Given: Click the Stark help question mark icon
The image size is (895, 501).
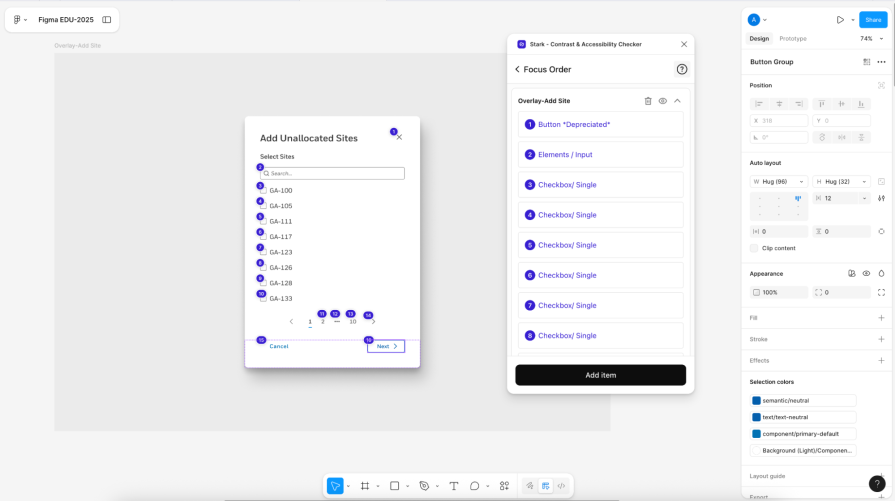Looking at the screenshot, I should (x=682, y=69).
